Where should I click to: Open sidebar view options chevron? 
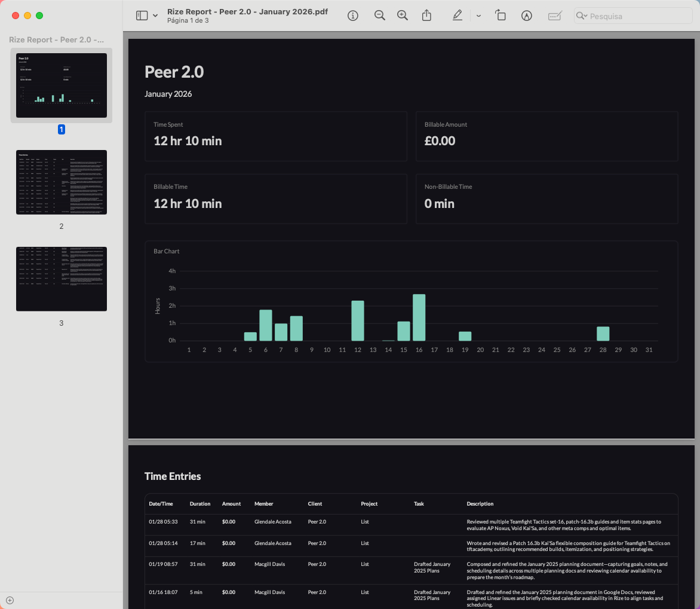pos(155,16)
